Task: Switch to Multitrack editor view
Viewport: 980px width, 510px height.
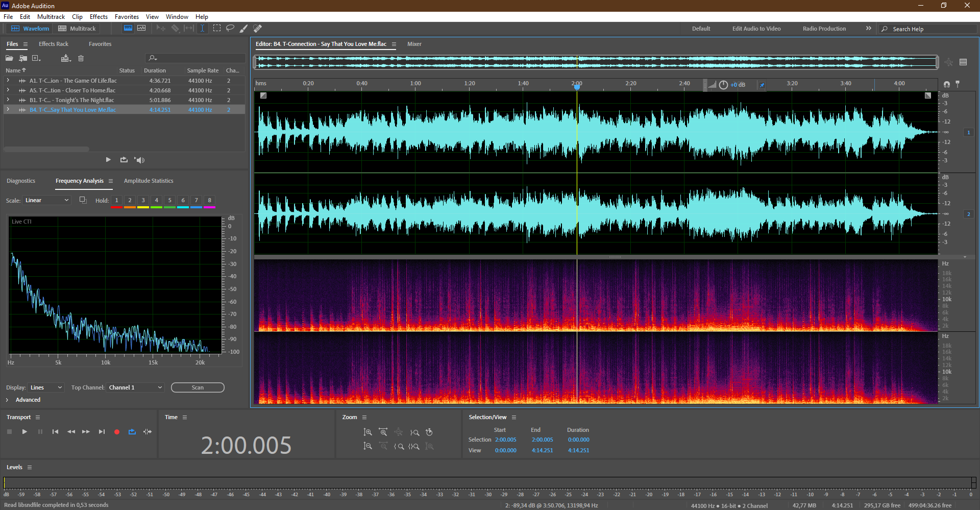Action: [x=77, y=29]
